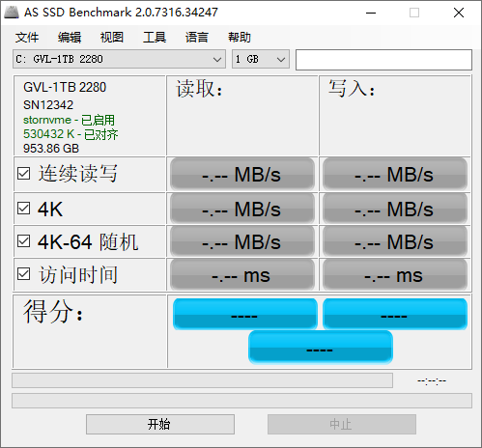Minimize the AS SSD Benchmark window
Screen dimensions: 482x448
pyautogui.click(x=371, y=13)
